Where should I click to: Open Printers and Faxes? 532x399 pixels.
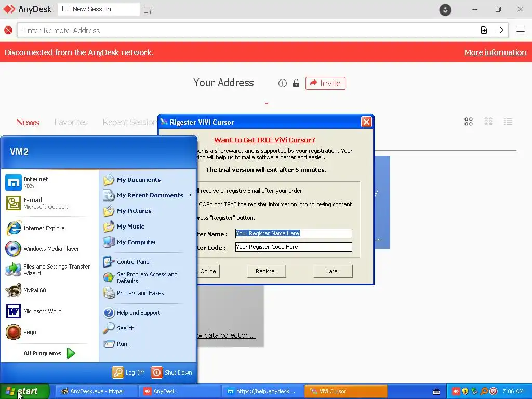tap(148, 293)
